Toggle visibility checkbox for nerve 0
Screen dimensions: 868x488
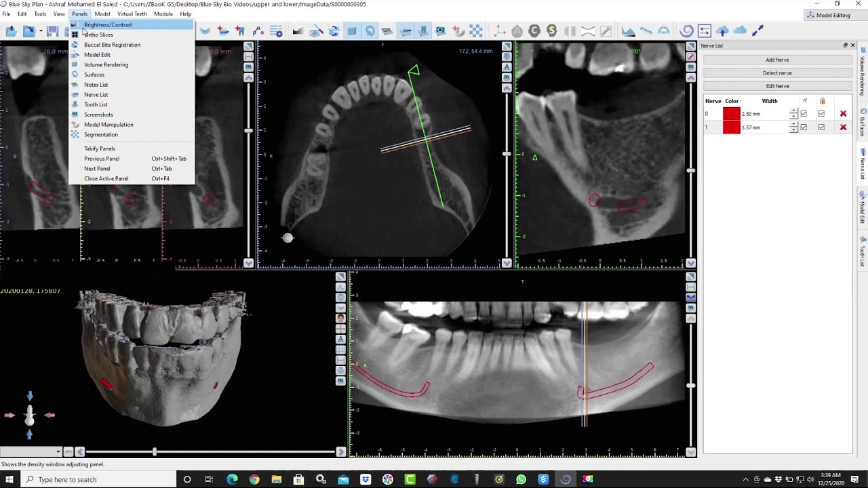804,114
